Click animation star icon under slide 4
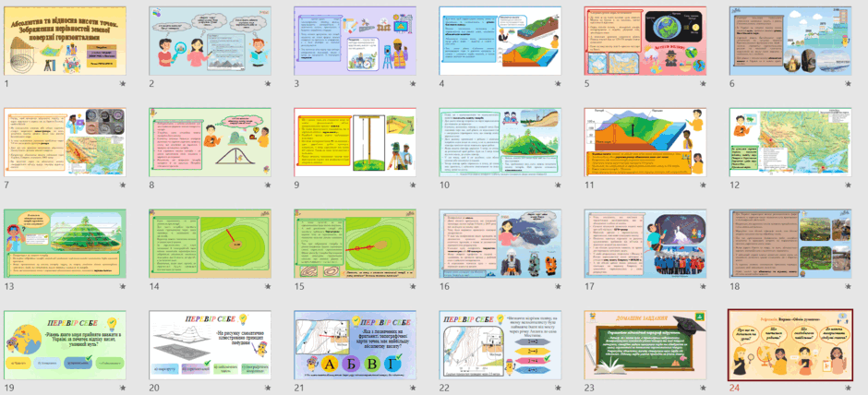This screenshot has height=395, width=868. pos(558,84)
